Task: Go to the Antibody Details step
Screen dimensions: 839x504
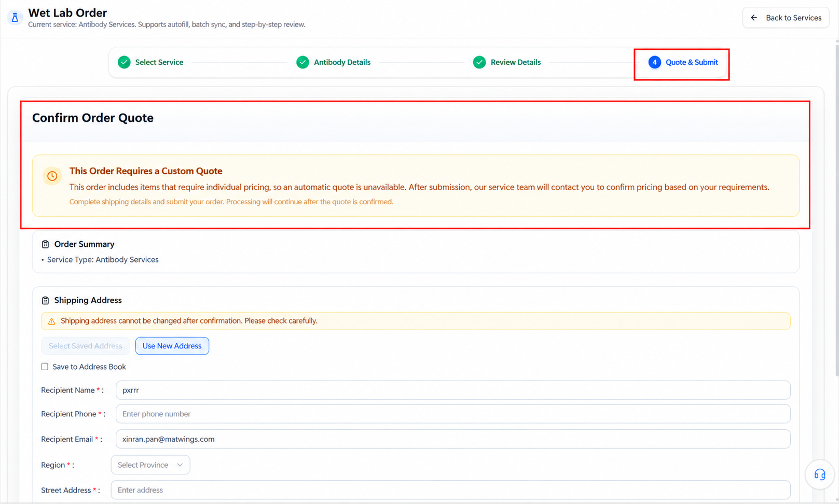Action: [333, 62]
